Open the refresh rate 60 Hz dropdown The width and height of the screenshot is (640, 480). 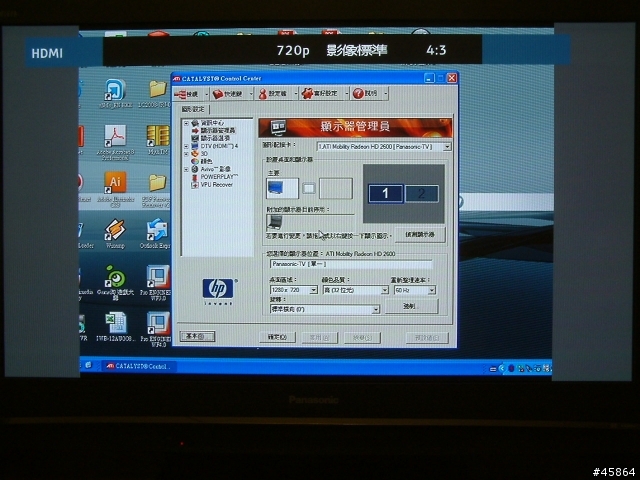[x=415, y=290]
